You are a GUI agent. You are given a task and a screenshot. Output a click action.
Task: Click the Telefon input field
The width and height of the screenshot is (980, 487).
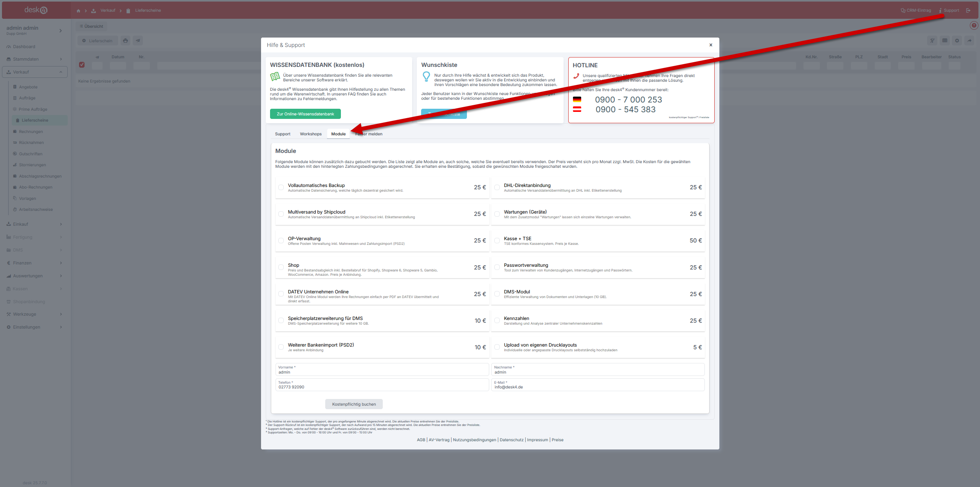pyautogui.click(x=382, y=385)
